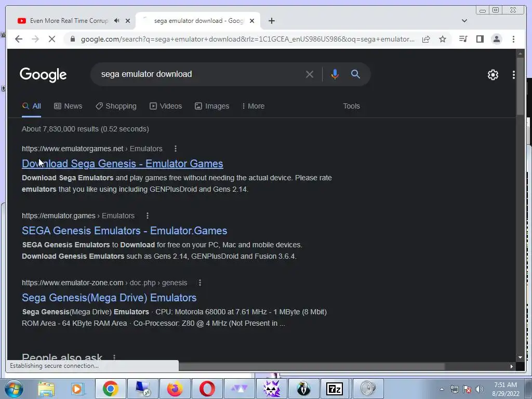Click the scroll down arrow on the page
Viewport: 532px width, 399px height.
[520, 357]
